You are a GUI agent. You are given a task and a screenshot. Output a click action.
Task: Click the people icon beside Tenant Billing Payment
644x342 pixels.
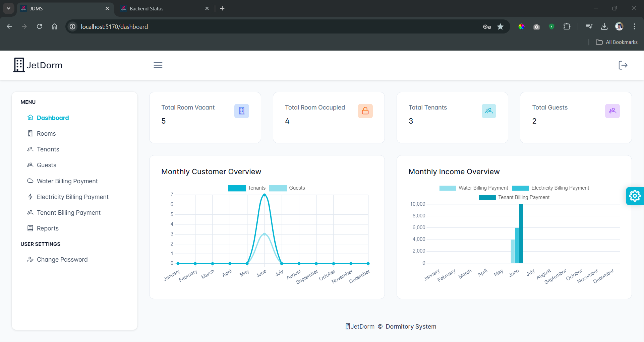pyautogui.click(x=30, y=212)
